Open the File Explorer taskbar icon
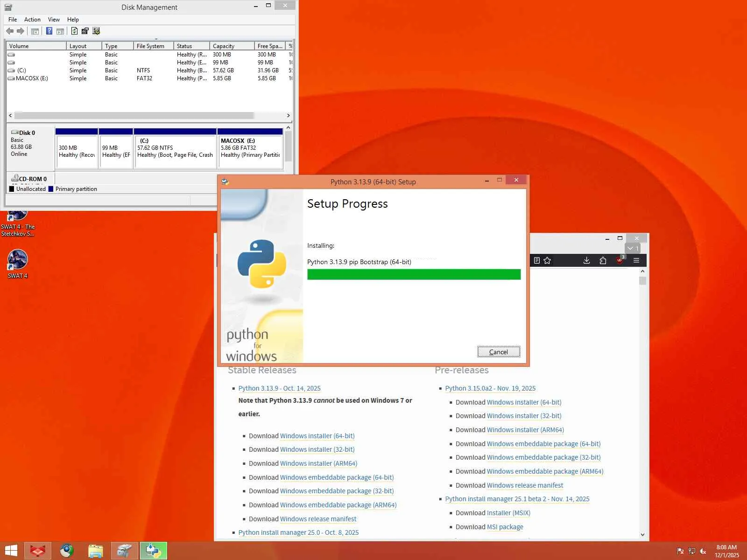The height and width of the screenshot is (560, 747). click(96, 551)
